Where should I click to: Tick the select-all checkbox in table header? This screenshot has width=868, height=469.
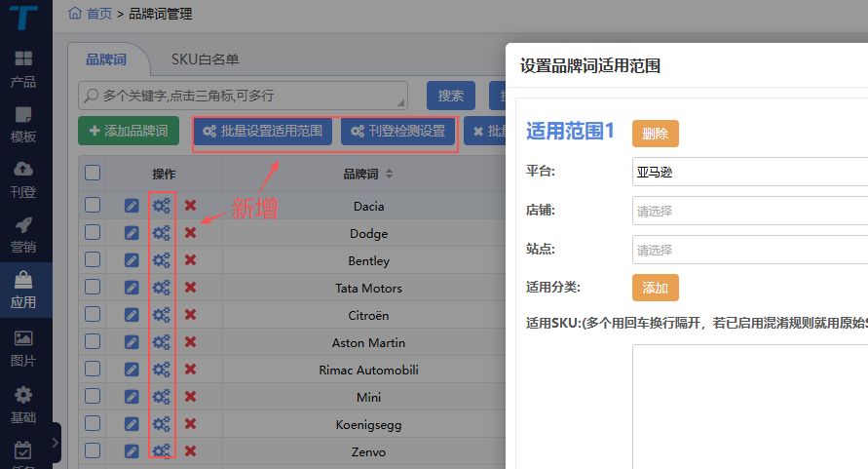pos(93,174)
